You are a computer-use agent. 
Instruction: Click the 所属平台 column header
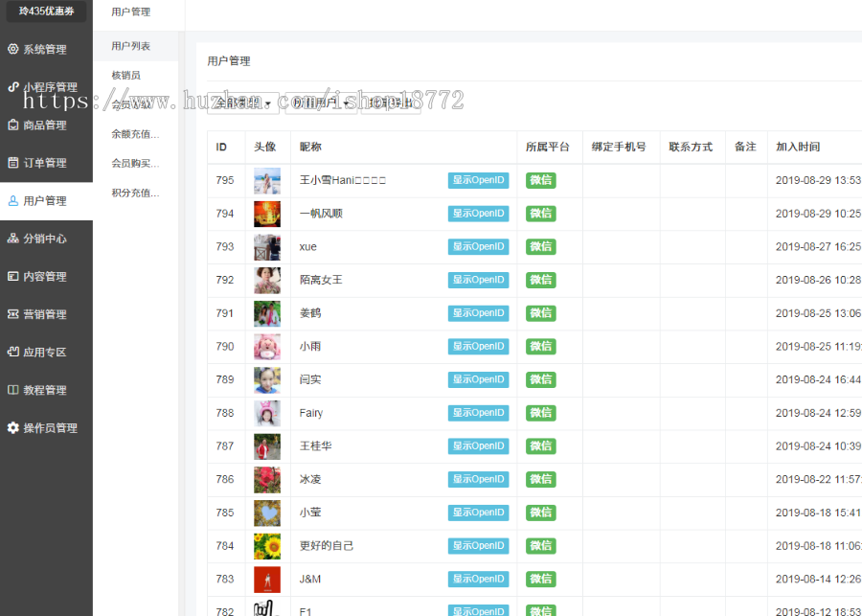pos(548,147)
